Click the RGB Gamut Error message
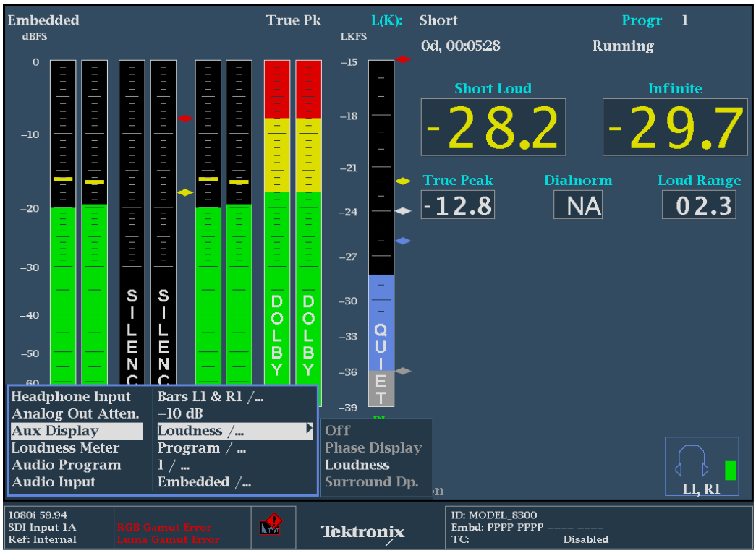 coord(164,527)
